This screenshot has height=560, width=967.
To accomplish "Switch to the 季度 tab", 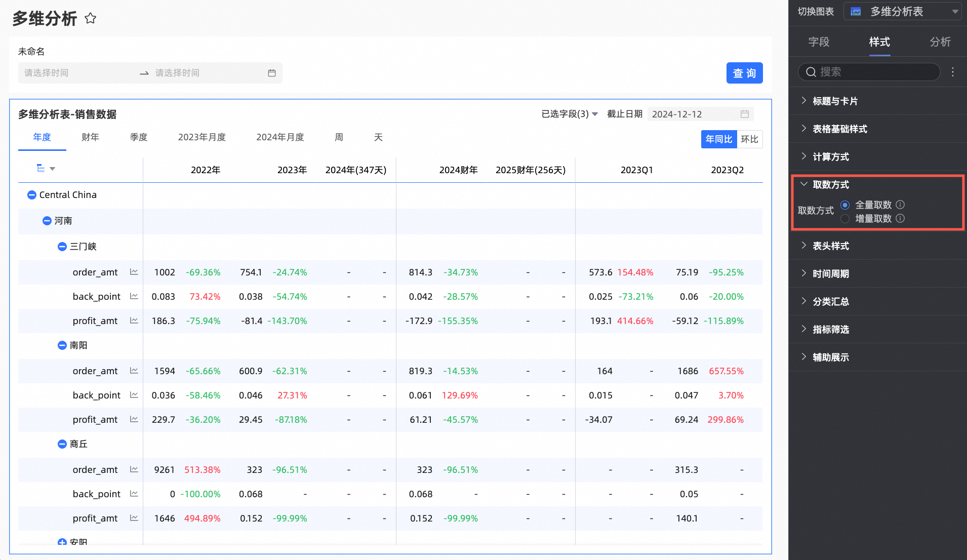I will tap(138, 137).
